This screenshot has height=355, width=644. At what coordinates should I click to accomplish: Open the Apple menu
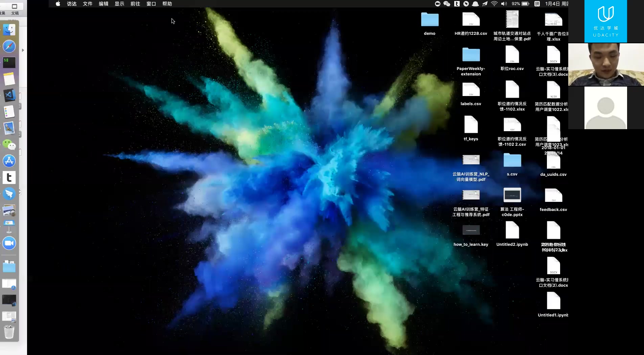(58, 4)
